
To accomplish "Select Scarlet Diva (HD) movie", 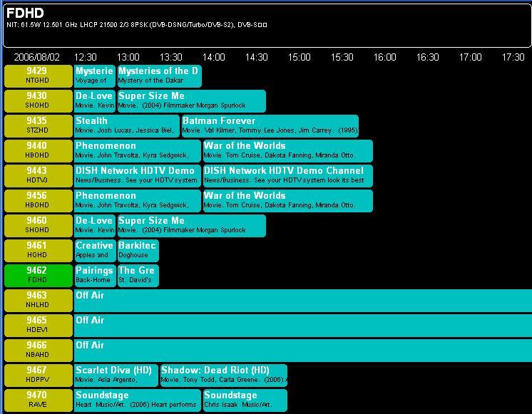I will click(116, 376).
